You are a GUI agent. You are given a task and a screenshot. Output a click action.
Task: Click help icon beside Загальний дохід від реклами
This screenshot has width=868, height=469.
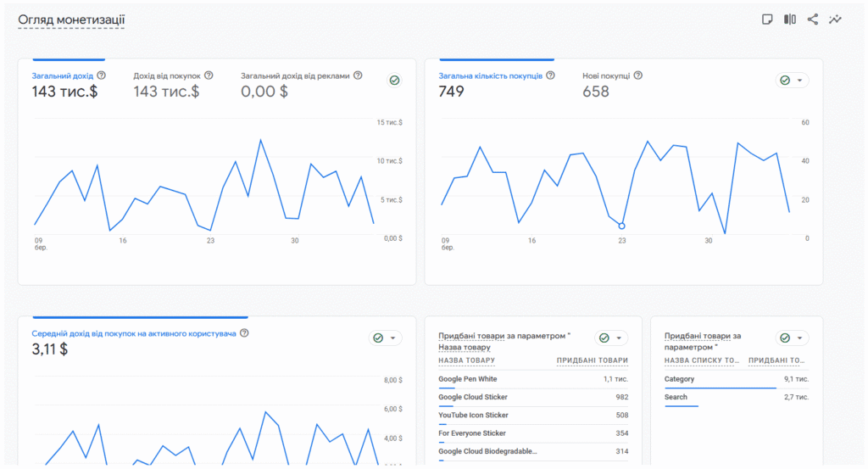[x=359, y=75]
